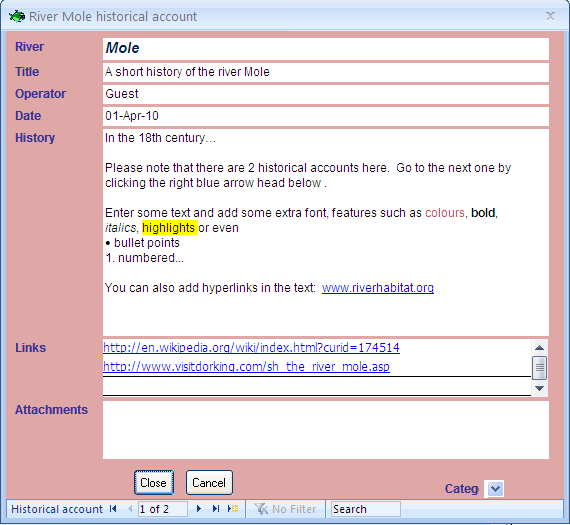Jump to last record arrow

click(x=216, y=509)
